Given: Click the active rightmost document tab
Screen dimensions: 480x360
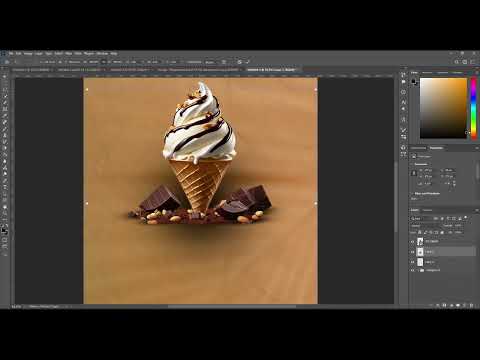Looking at the screenshot, I should pyautogui.click(x=272, y=70).
